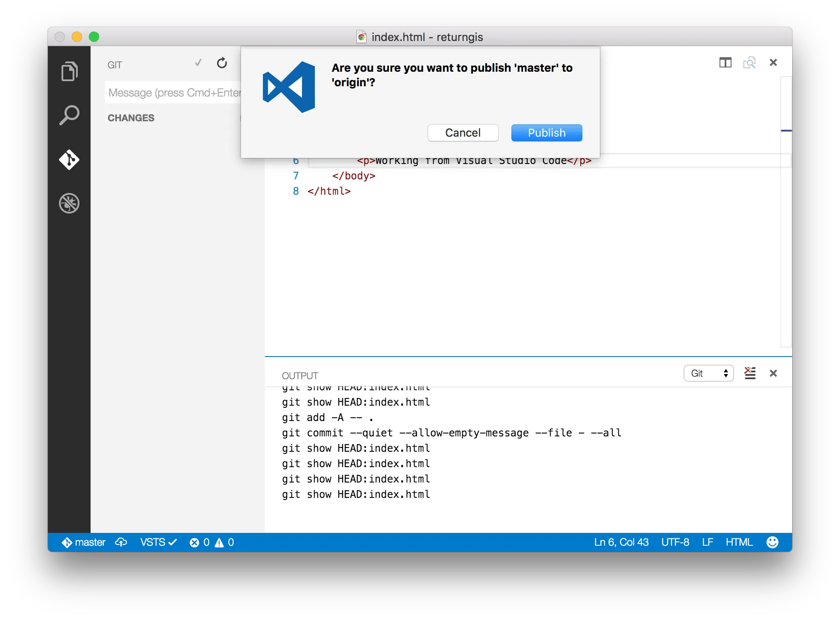Click the </html> line in editor
Image resolution: width=840 pixels, height=620 pixels.
tap(329, 191)
